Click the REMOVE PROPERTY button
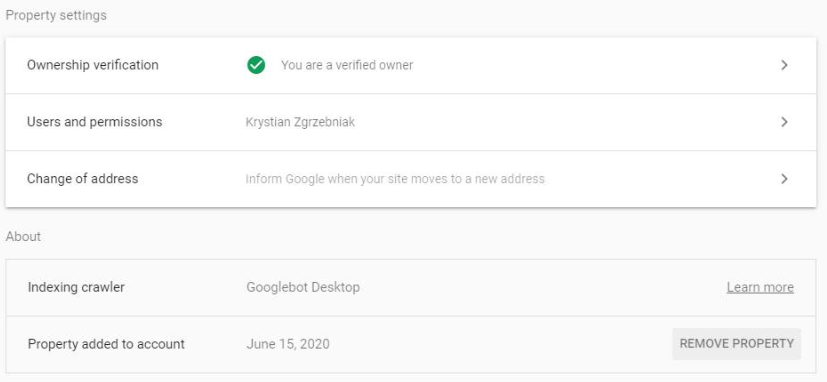Image resolution: width=827 pixels, height=382 pixels. click(736, 344)
